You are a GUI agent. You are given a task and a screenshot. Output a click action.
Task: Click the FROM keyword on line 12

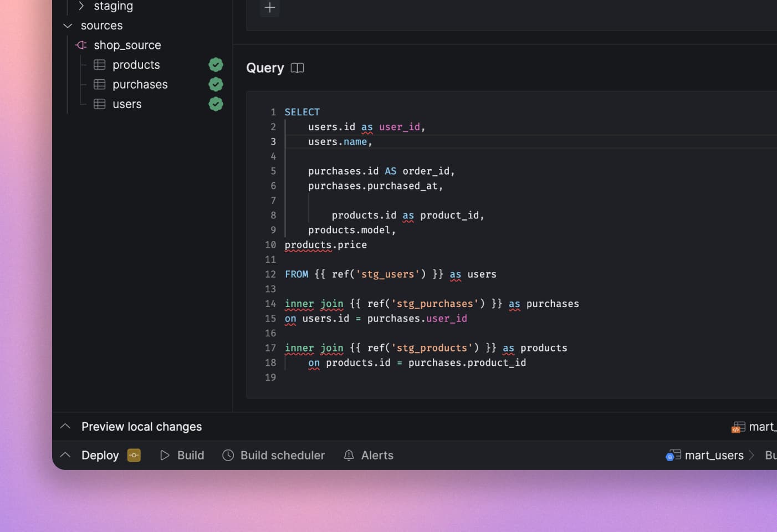point(297,274)
